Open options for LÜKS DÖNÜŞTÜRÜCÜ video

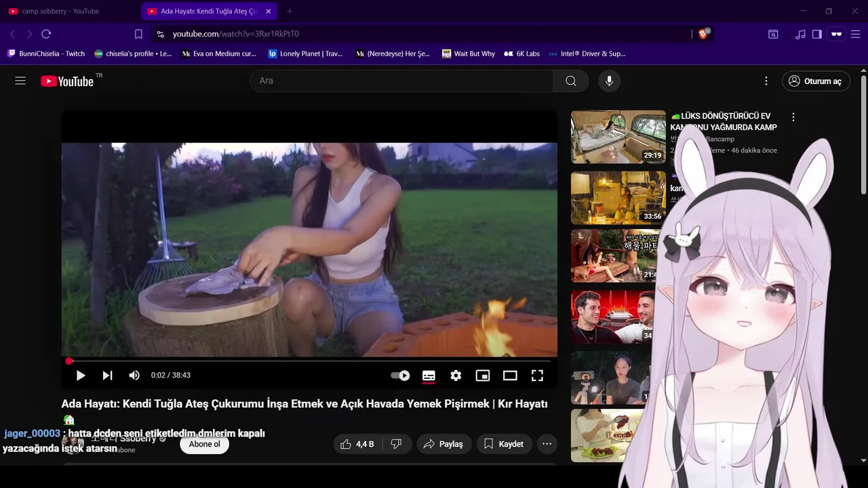click(793, 117)
